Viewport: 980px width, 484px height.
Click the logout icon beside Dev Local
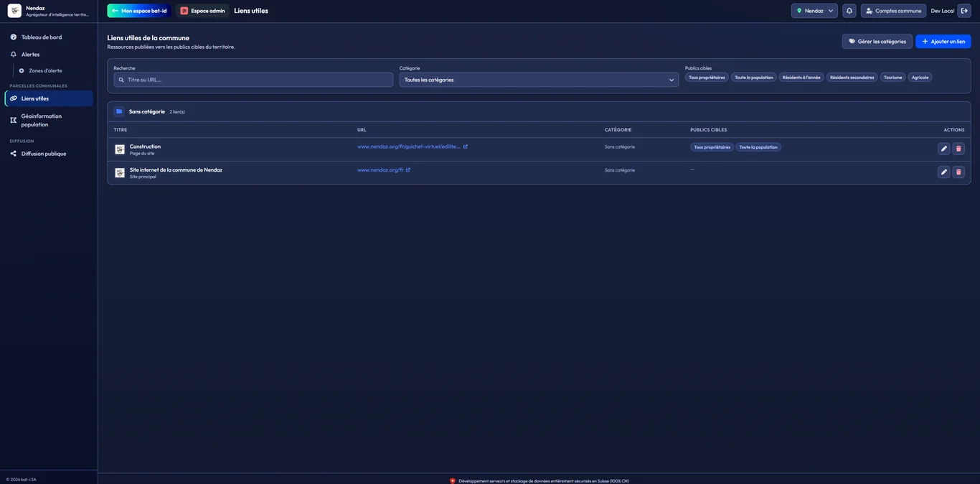(964, 11)
